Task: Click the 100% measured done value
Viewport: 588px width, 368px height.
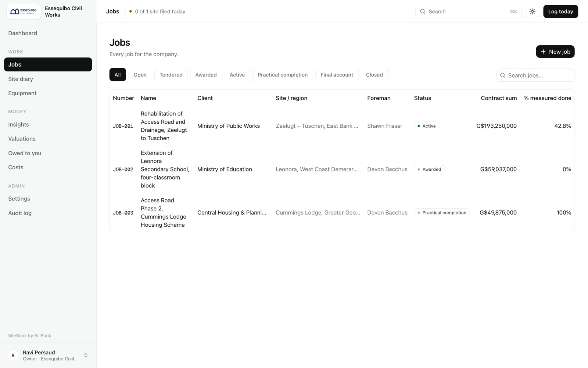Action: pos(564,213)
